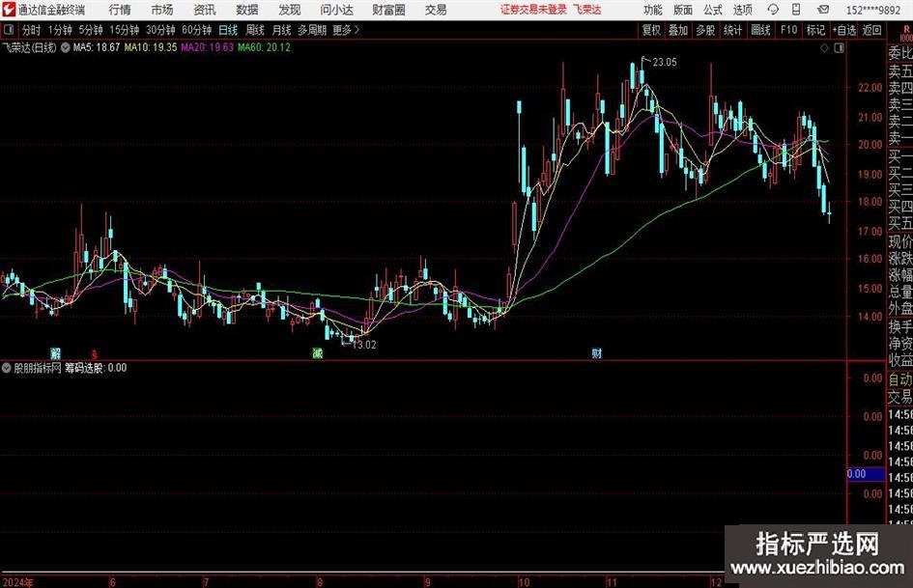Click the 统计 statistics button

[x=733, y=30]
